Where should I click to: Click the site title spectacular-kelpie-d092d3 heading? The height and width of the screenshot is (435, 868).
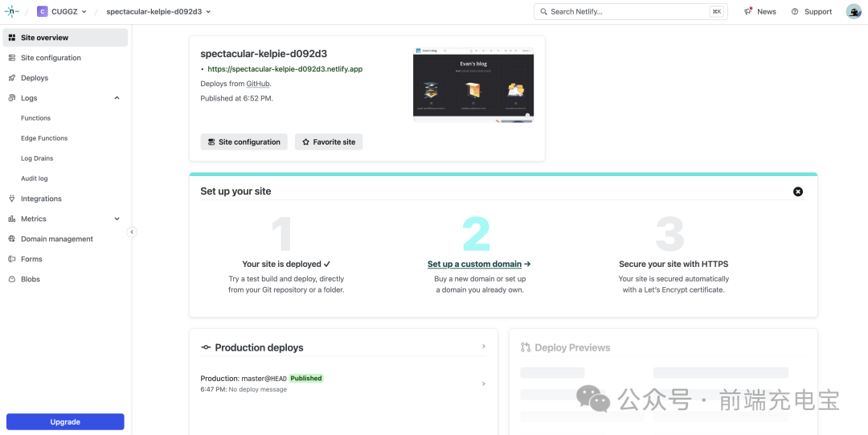264,54
